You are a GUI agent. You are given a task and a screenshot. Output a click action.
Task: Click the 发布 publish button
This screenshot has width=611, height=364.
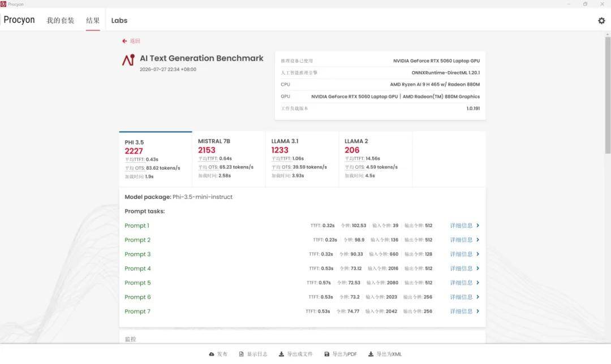click(x=218, y=354)
